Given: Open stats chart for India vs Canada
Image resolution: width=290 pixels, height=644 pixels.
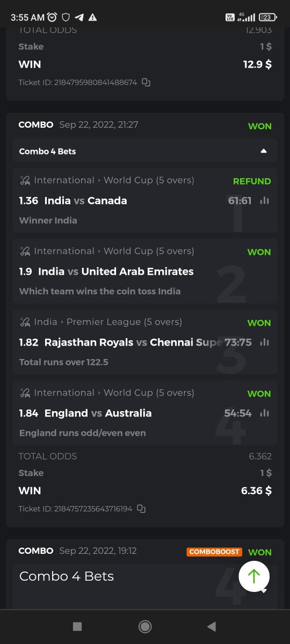Looking at the screenshot, I should [x=264, y=201].
